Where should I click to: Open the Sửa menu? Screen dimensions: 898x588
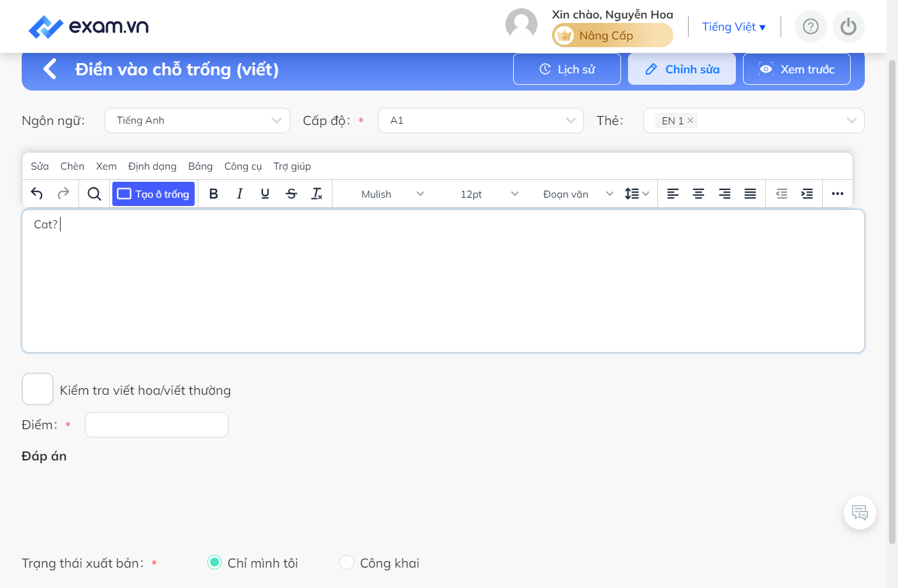40,166
